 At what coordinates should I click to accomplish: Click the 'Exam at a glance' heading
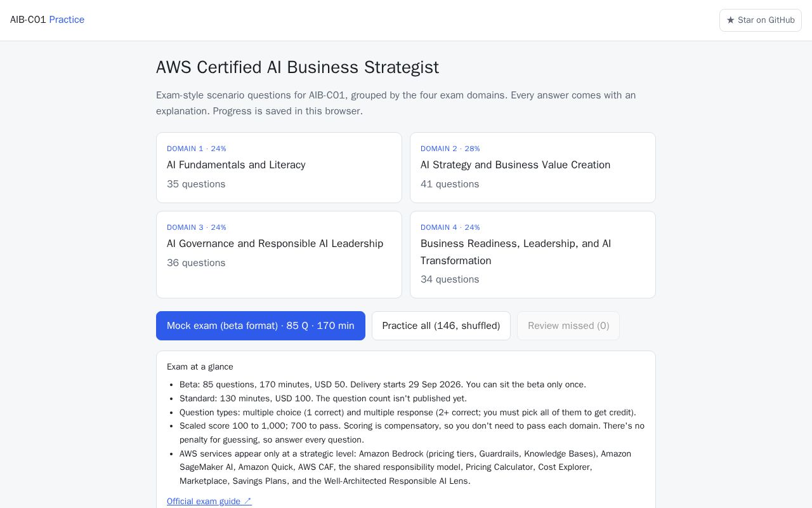pos(200,366)
